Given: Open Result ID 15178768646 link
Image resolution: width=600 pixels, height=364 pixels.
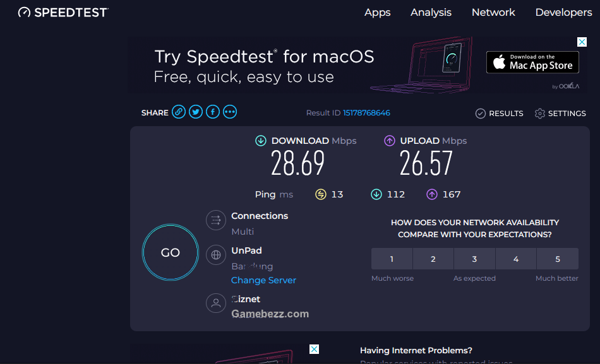Looking at the screenshot, I should coord(366,113).
